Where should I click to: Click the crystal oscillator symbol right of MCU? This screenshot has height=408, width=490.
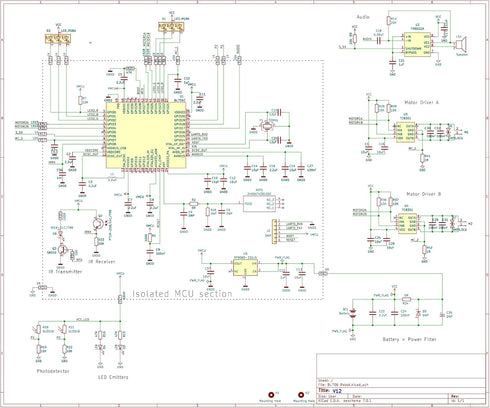coord(267,126)
